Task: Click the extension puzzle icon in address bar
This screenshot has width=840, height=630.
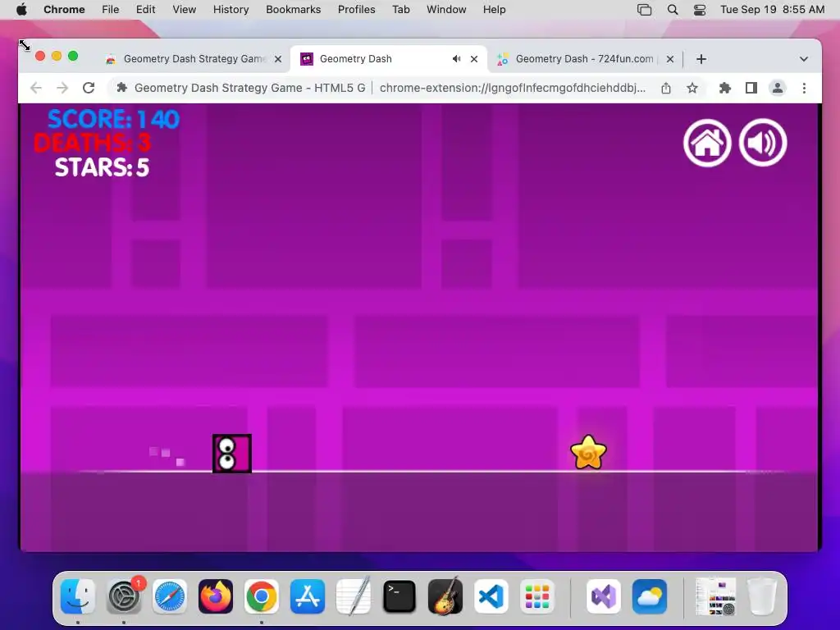Action: [121, 88]
